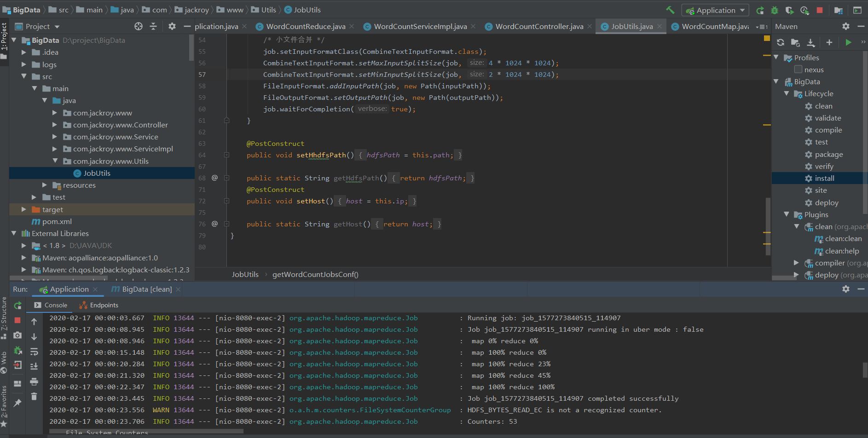This screenshot has height=438, width=868.
Task: Click Add Maven Projects plus icon
Action: pyautogui.click(x=829, y=42)
